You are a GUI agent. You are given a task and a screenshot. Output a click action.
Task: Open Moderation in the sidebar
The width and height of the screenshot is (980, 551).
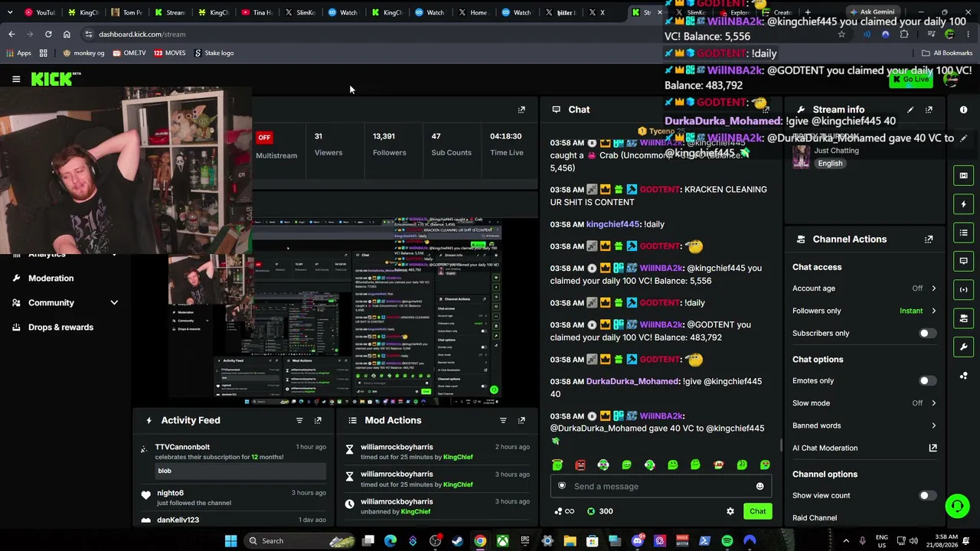pyautogui.click(x=51, y=279)
